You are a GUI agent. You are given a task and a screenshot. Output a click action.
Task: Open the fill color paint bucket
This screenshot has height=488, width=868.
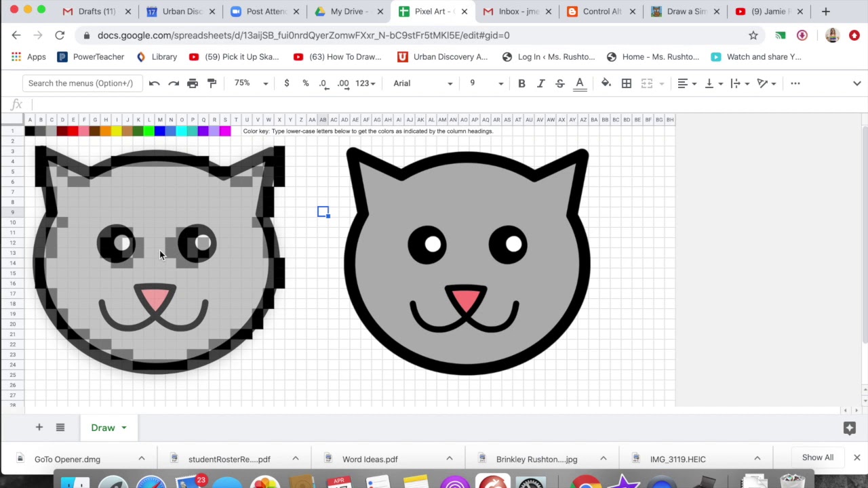tap(606, 83)
